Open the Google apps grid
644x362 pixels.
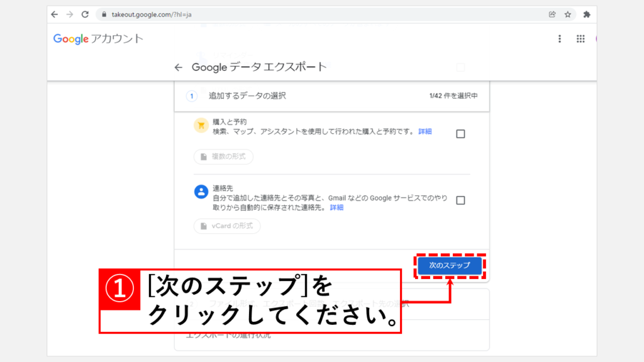click(580, 39)
